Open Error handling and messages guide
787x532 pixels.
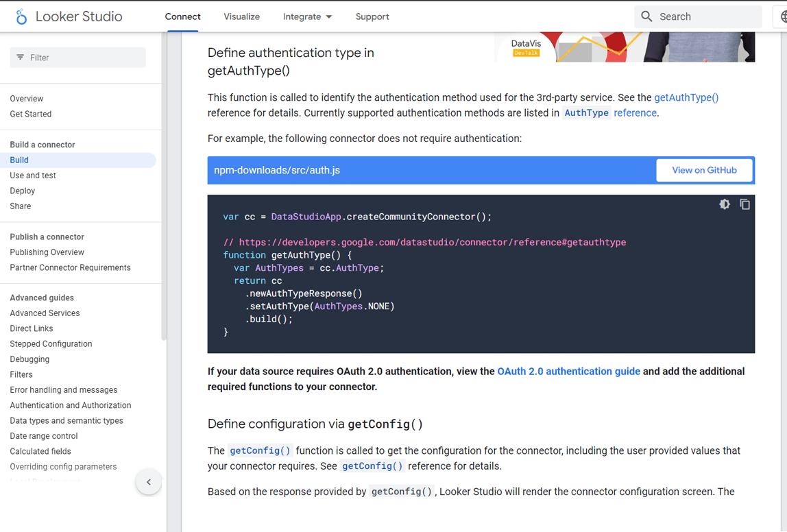[x=64, y=390]
